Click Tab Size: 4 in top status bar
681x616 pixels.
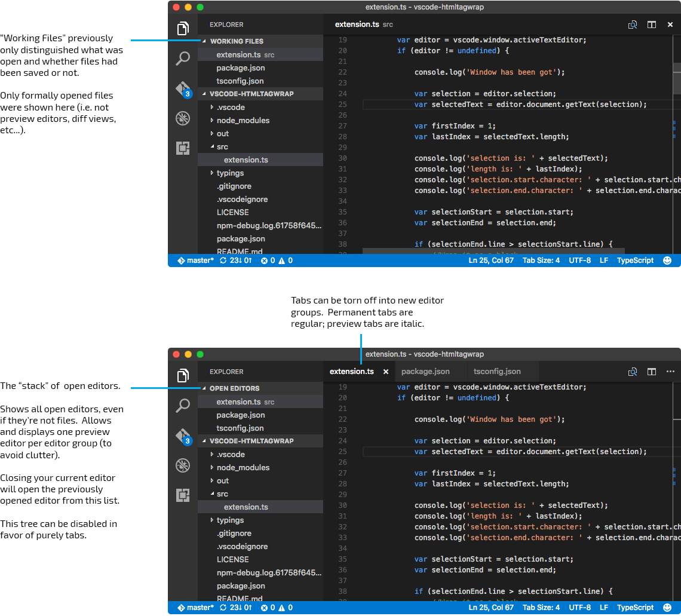pos(541,261)
